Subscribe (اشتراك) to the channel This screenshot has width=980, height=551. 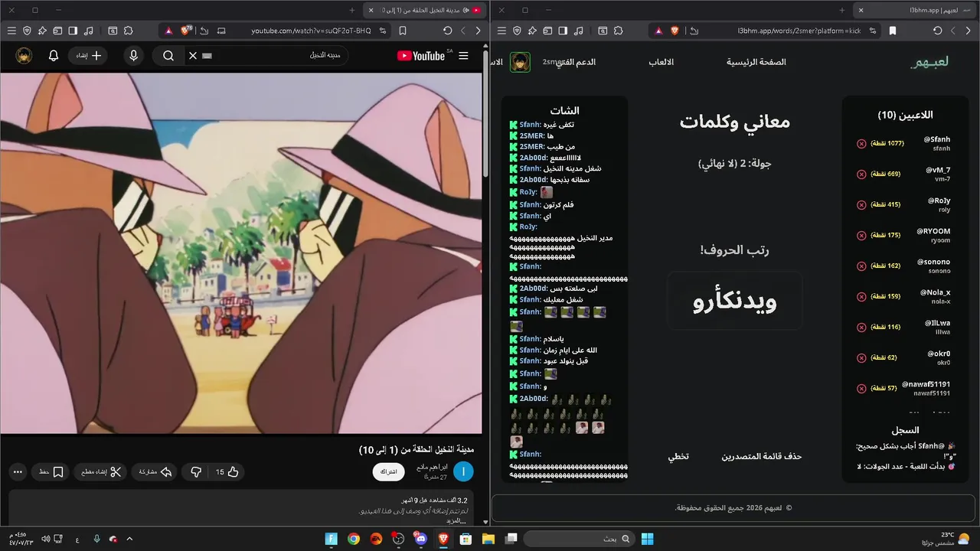389,471
